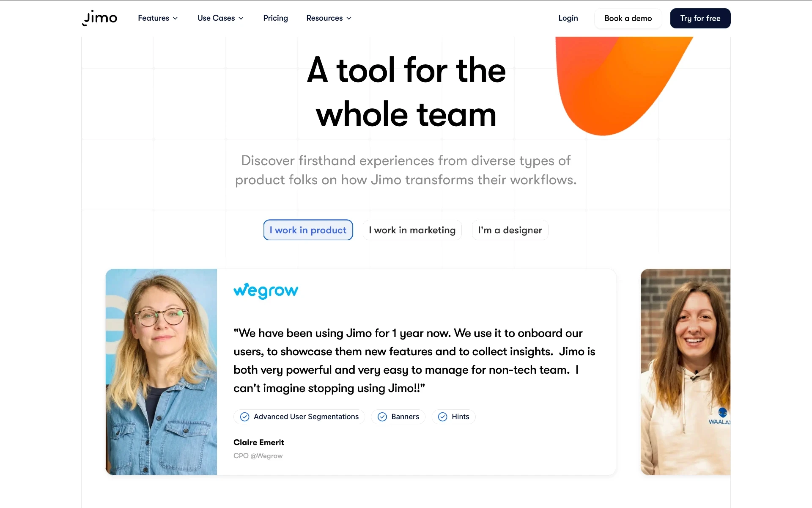Open the Pricing page from the navbar

pos(275,17)
